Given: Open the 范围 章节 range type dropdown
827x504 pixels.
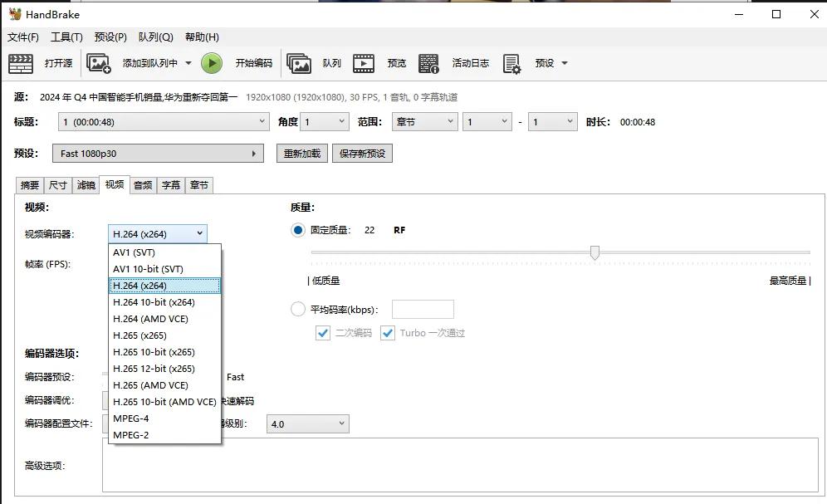Looking at the screenshot, I should (x=424, y=122).
